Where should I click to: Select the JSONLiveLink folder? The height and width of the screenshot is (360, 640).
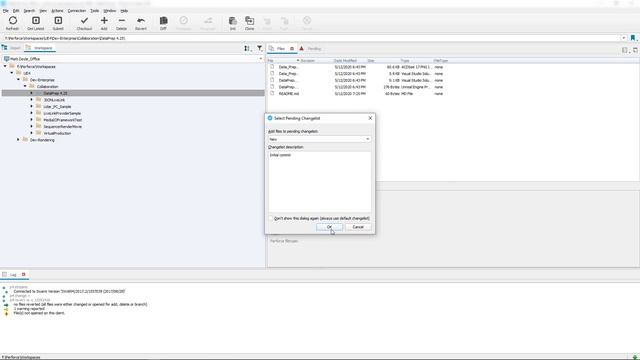[x=54, y=100]
